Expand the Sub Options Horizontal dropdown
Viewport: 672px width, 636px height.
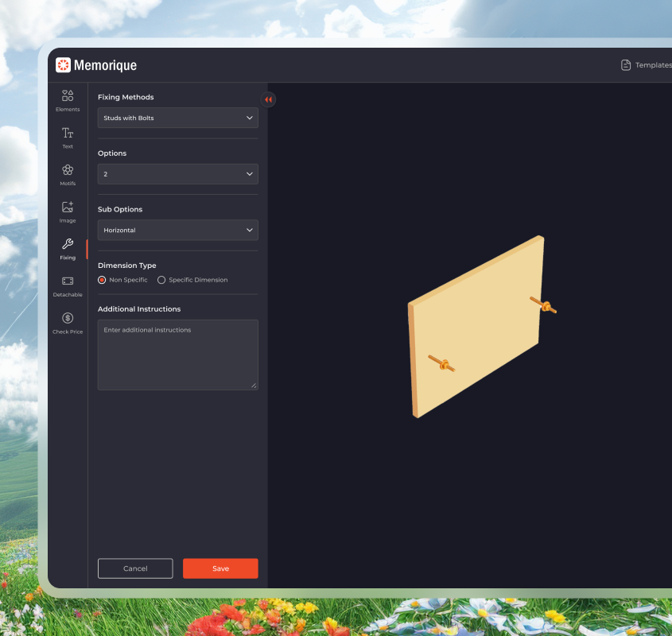(x=177, y=231)
